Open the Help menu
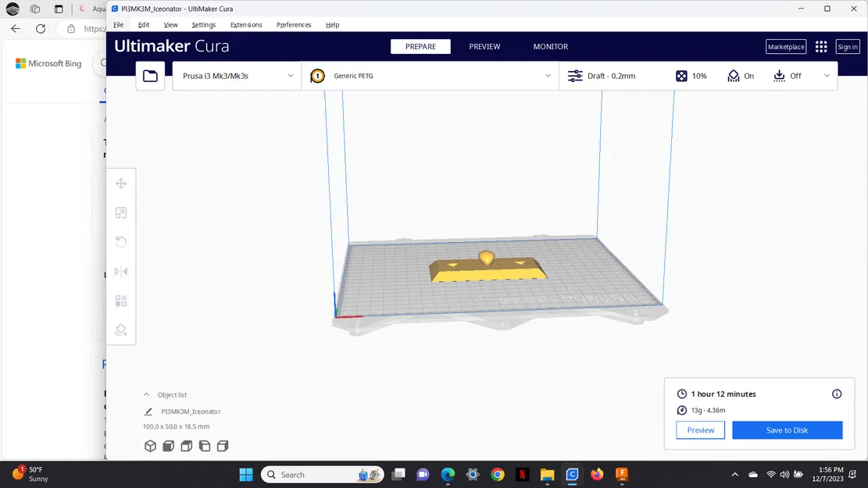 point(332,25)
